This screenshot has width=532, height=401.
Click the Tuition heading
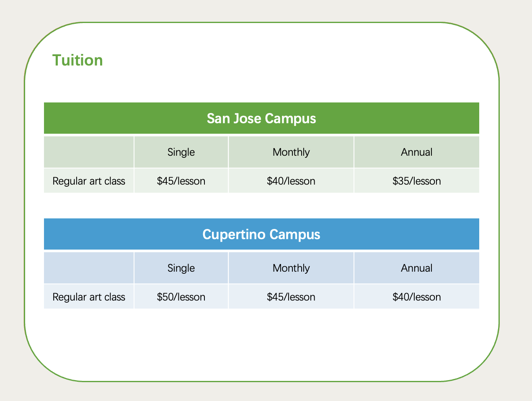pyautogui.click(x=77, y=60)
